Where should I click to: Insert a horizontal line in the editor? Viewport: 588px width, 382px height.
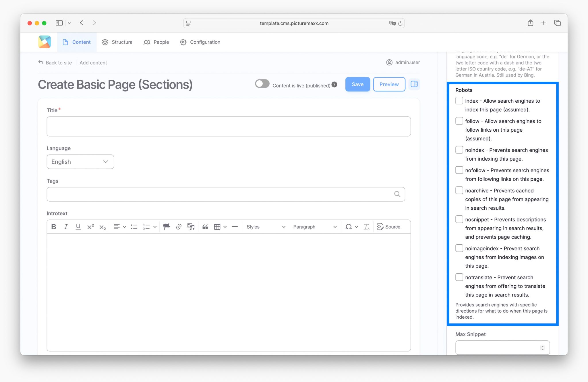point(235,227)
